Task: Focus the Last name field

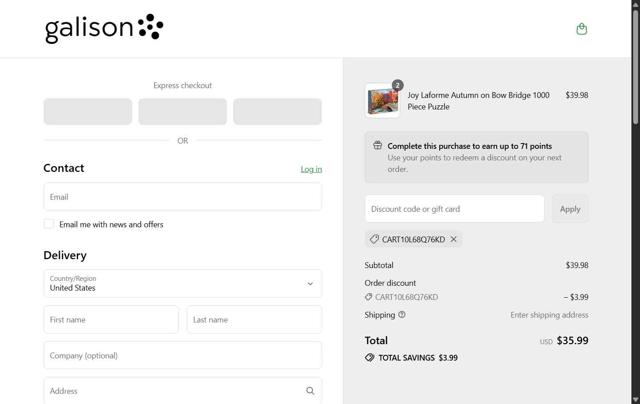Action: coord(255,320)
